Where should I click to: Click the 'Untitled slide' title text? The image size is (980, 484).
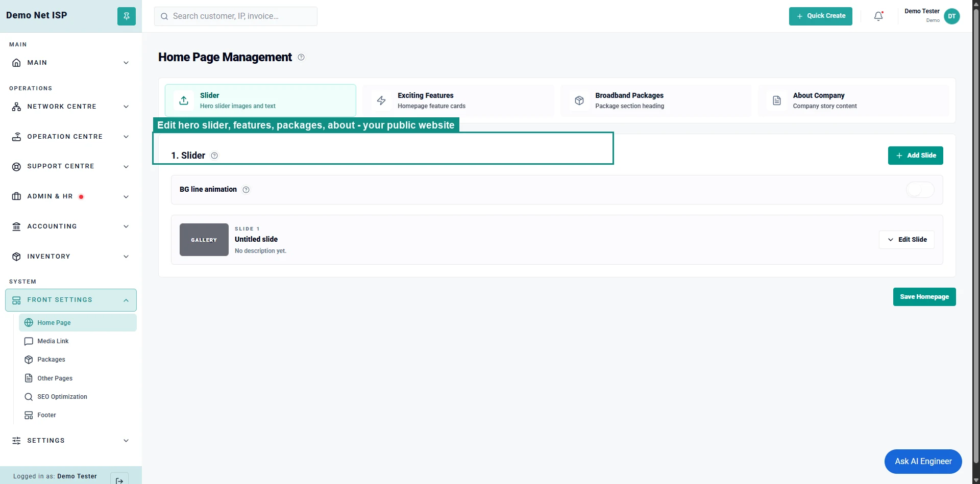[256, 239]
